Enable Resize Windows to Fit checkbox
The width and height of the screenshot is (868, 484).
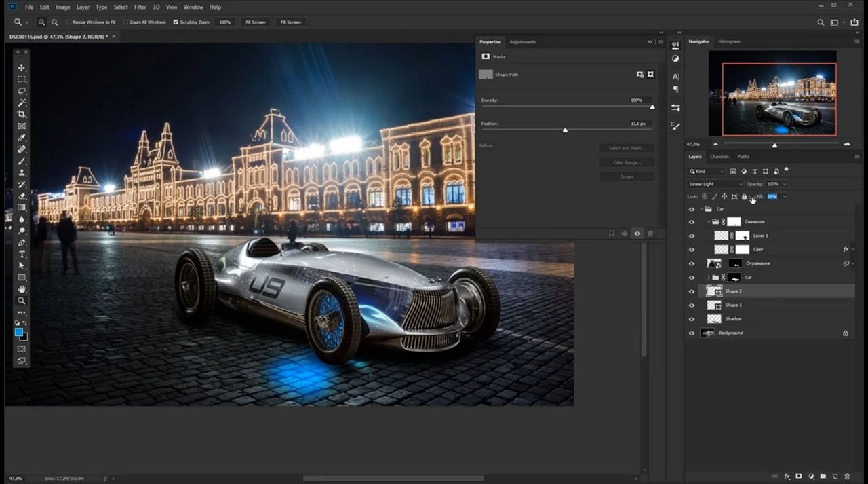[x=68, y=22]
